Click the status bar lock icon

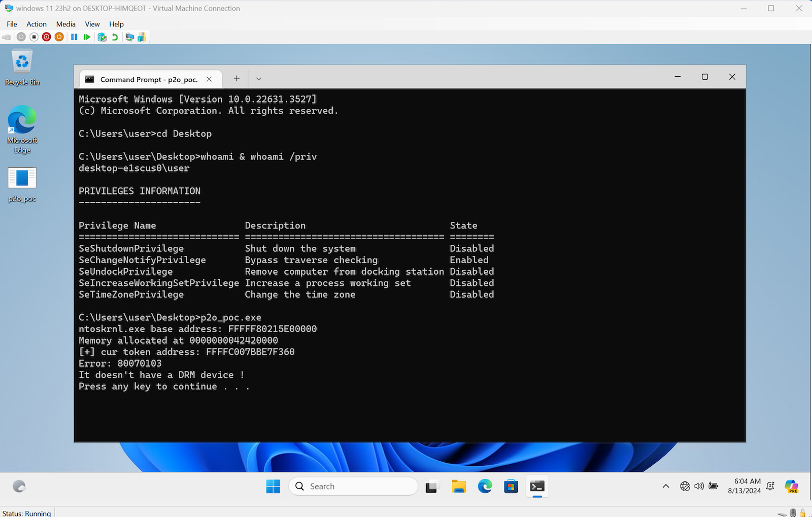click(x=803, y=513)
